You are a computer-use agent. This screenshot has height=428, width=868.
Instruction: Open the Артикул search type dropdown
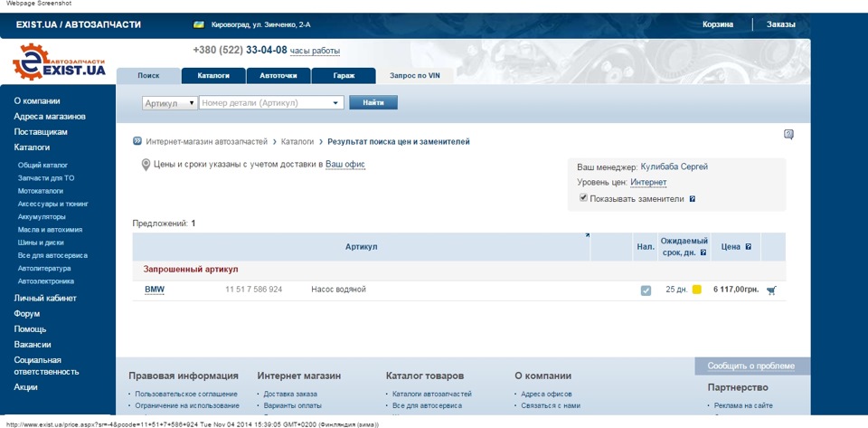(x=170, y=103)
